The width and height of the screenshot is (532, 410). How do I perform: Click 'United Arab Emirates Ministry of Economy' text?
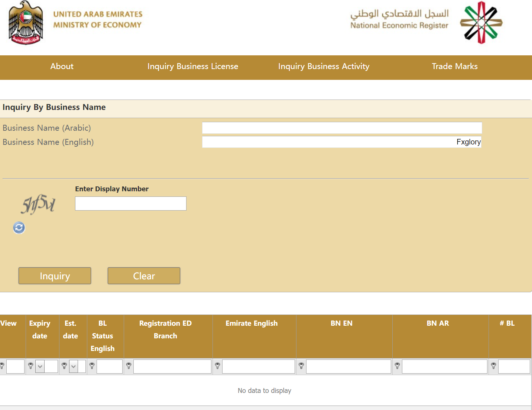98,20
